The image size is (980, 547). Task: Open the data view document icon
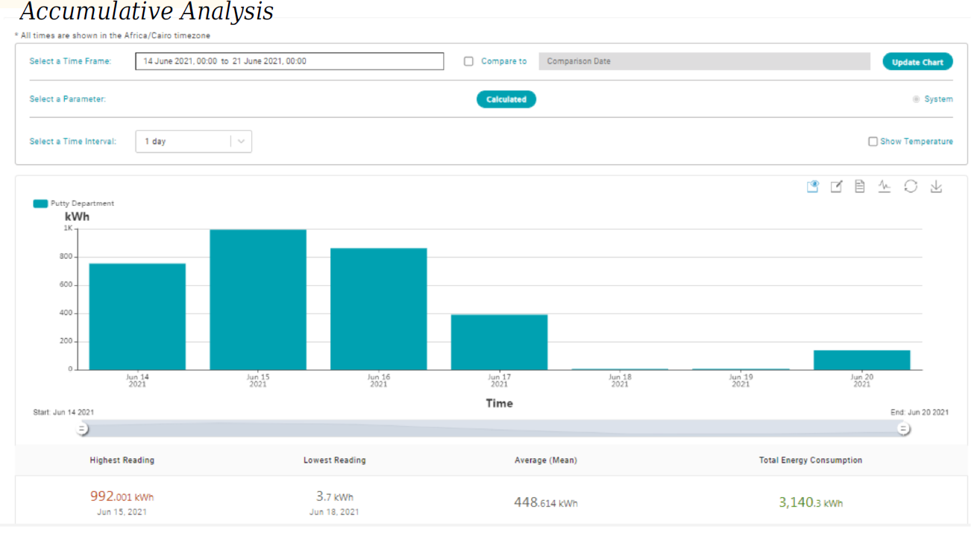(x=860, y=187)
